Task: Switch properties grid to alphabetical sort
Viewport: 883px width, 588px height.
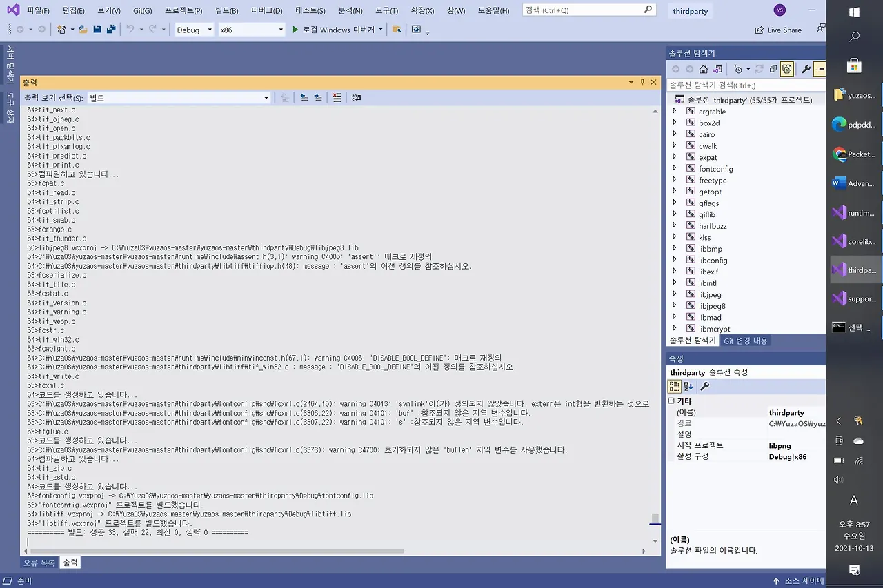Action: point(688,387)
